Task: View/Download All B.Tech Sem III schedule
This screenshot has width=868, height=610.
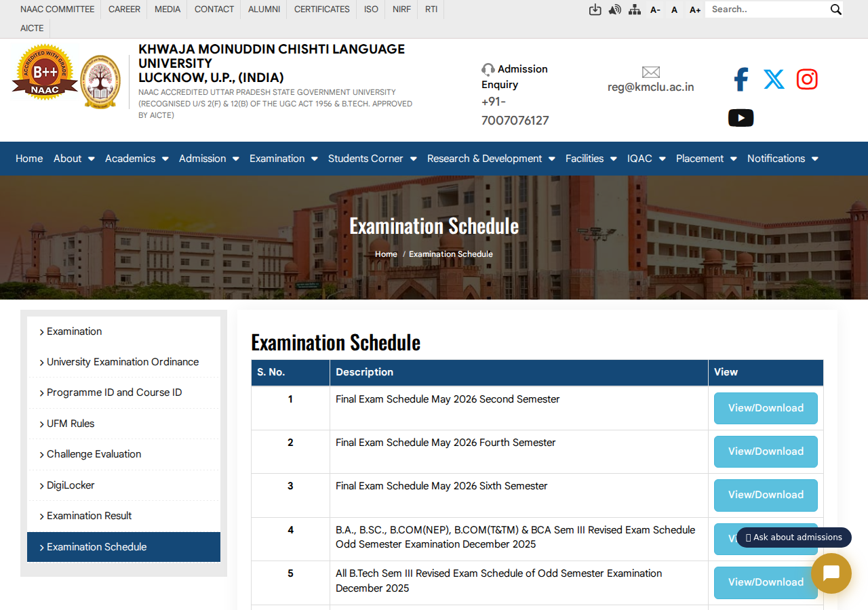Action: 766,582
